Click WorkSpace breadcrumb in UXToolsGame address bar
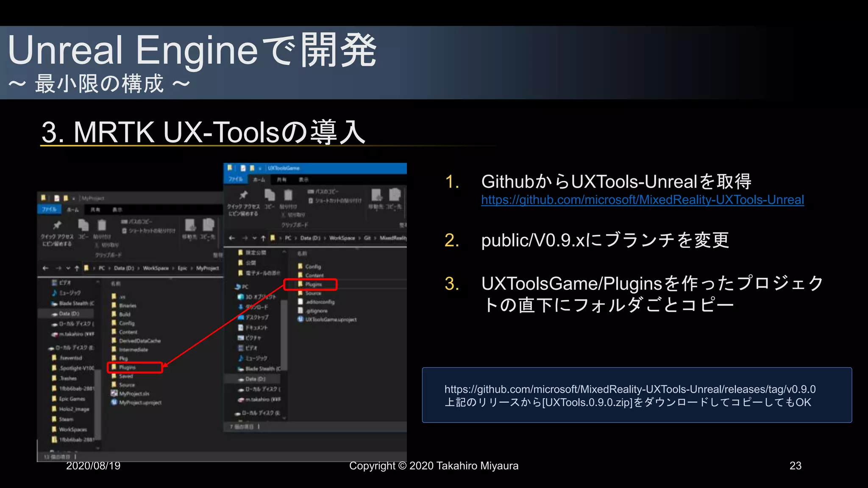868x488 pixels. click(342, 238)
